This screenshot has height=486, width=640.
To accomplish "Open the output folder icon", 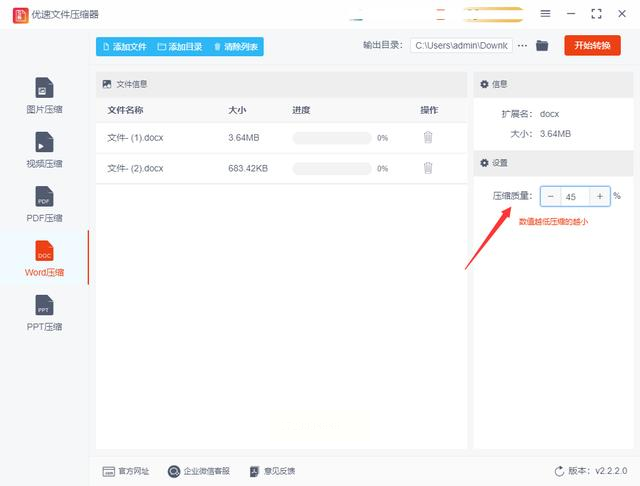I will click(x=542, y=45).
